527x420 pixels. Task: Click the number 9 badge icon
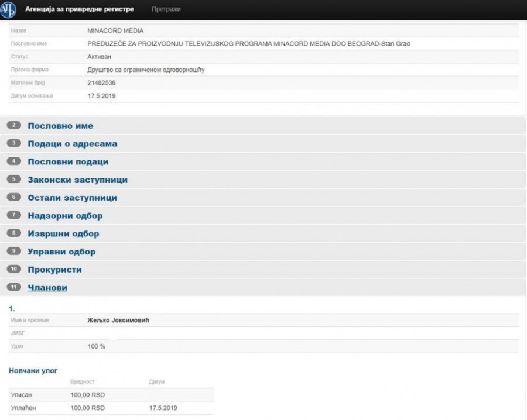click(x=15, y=252)
